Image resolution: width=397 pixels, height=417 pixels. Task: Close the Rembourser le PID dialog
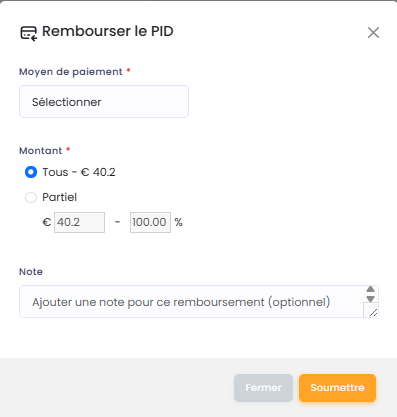pos(373,33)
